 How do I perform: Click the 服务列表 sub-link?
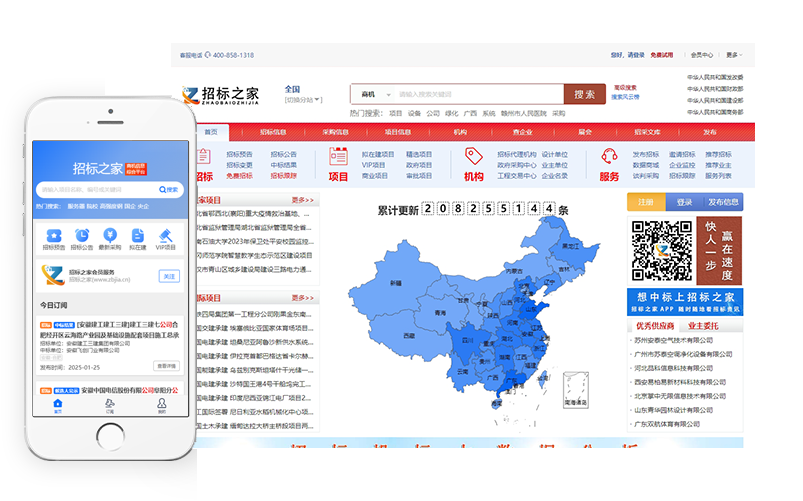pos(718,176)
